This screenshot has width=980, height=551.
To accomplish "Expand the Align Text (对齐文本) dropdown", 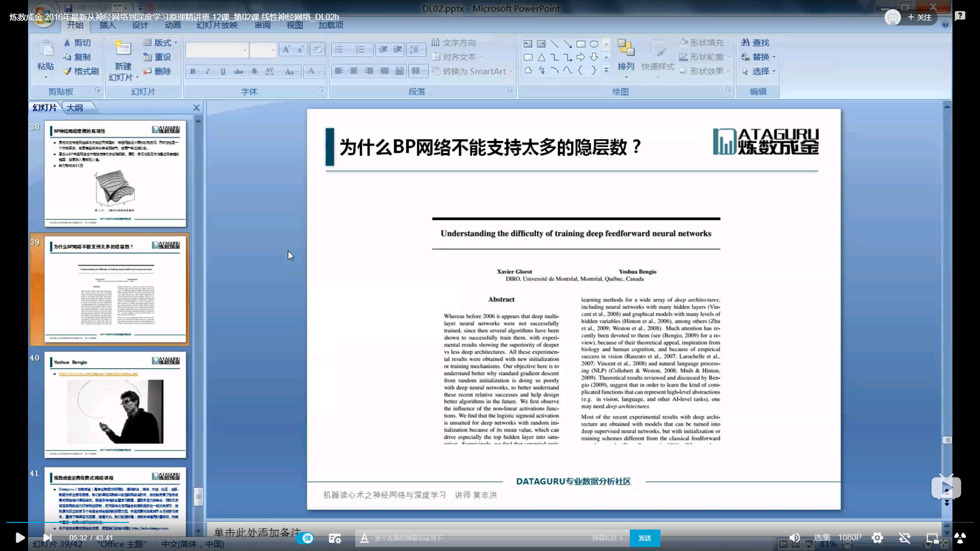I will pos(457,57).
